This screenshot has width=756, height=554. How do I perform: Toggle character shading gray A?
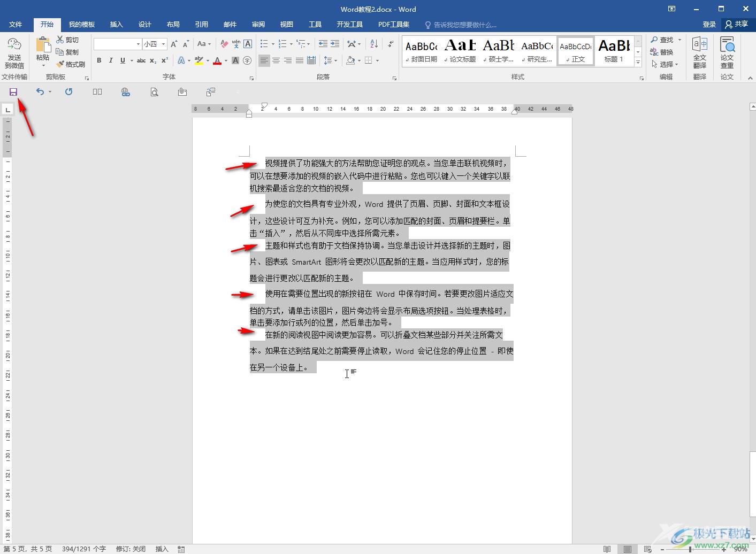[x=235, y=60]
